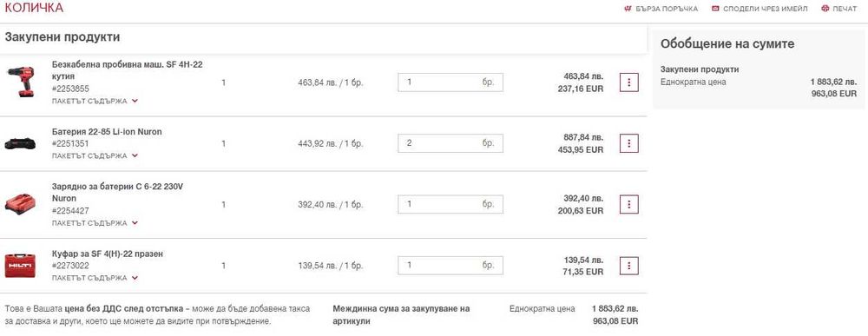
Task: Click line total 887,84 лв.
Action: pyautogui.click(x=583, y=137)
